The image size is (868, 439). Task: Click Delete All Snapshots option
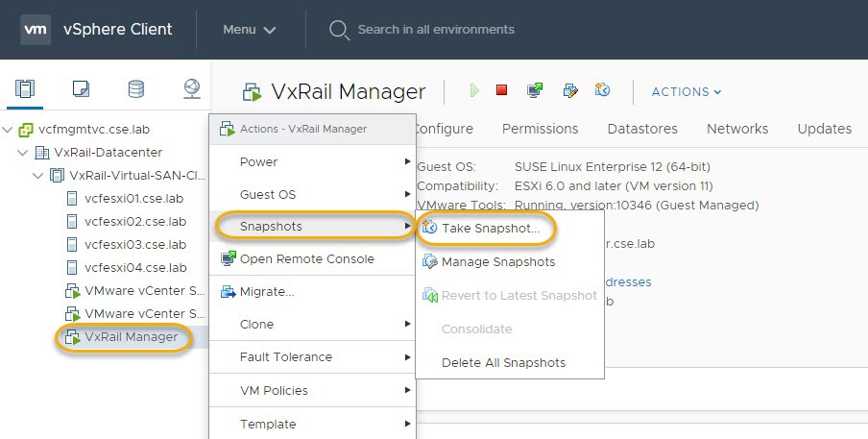503,362
